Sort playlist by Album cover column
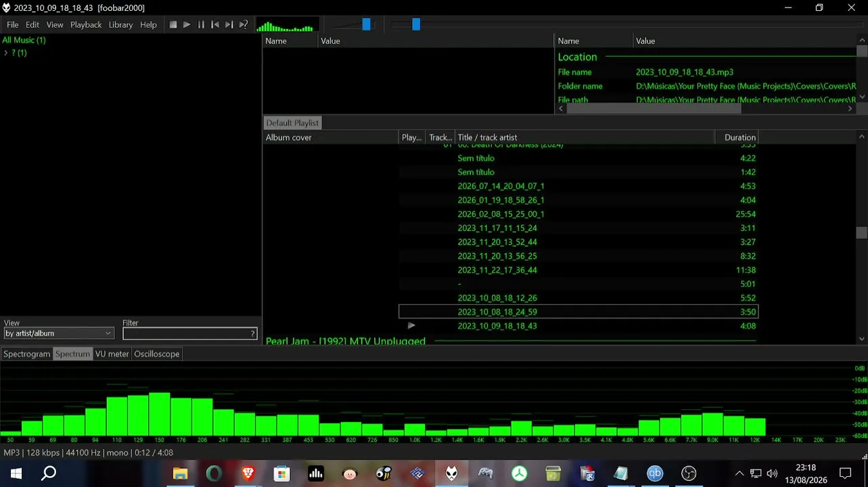Viewport: 868px width, 487px height. 331,137
